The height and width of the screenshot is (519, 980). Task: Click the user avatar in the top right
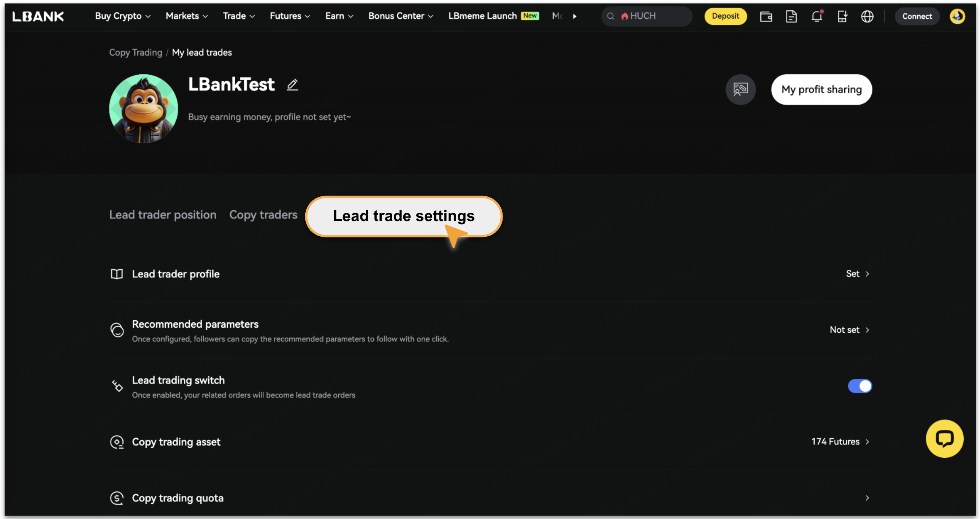click(957, 16)
